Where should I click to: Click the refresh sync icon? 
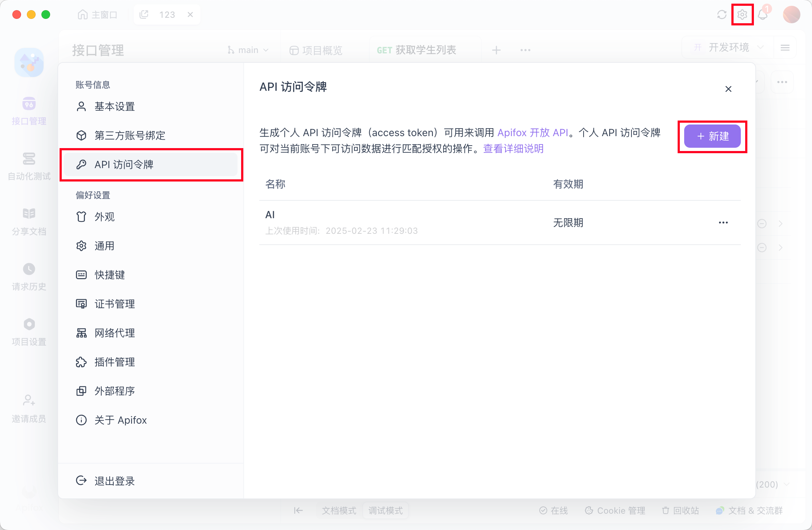722,15
